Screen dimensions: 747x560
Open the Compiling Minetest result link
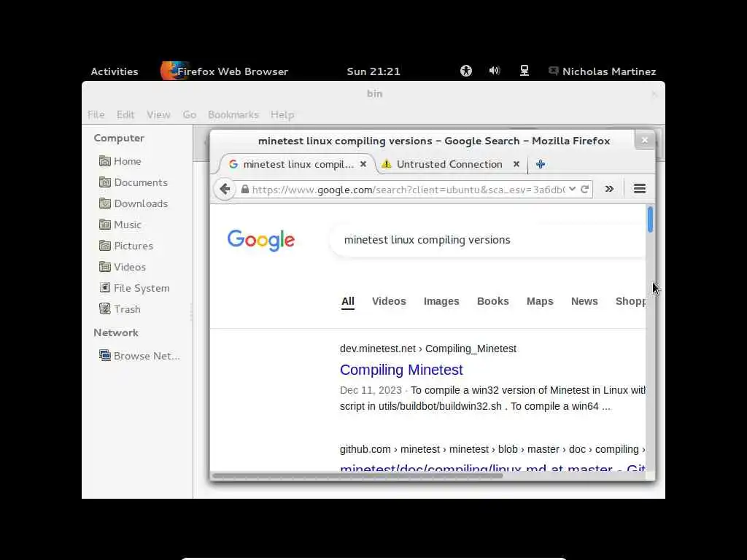coord(401,370)
